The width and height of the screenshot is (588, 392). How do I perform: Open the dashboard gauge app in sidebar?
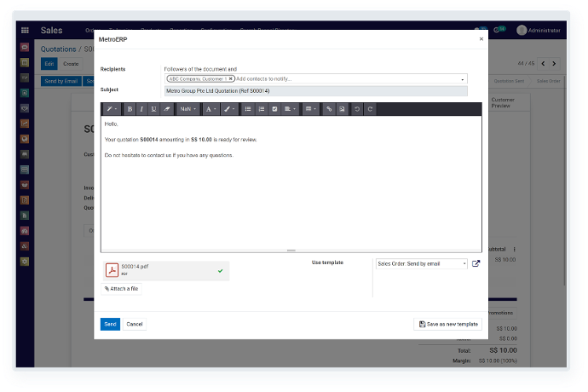25,231
